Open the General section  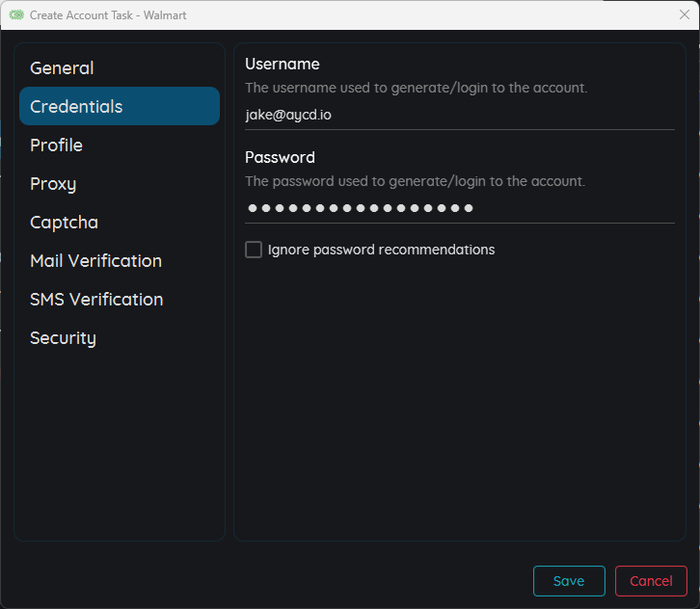[x=62, y=68]
